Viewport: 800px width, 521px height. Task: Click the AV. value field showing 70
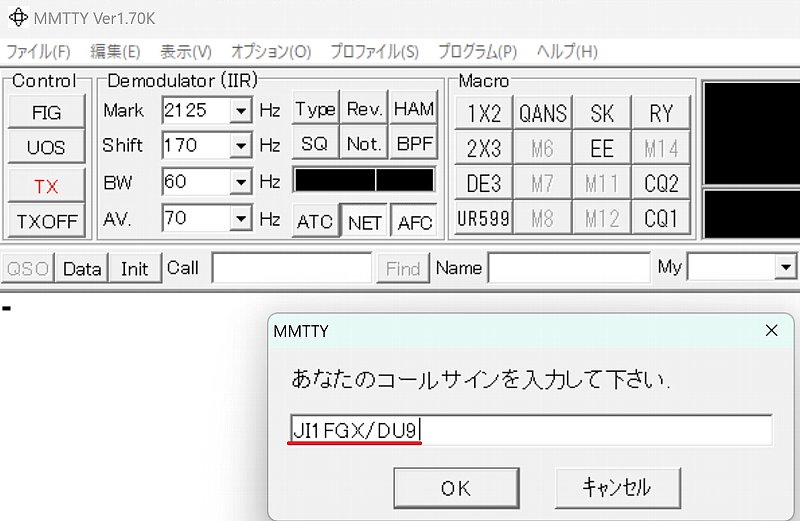pos(196,219)
